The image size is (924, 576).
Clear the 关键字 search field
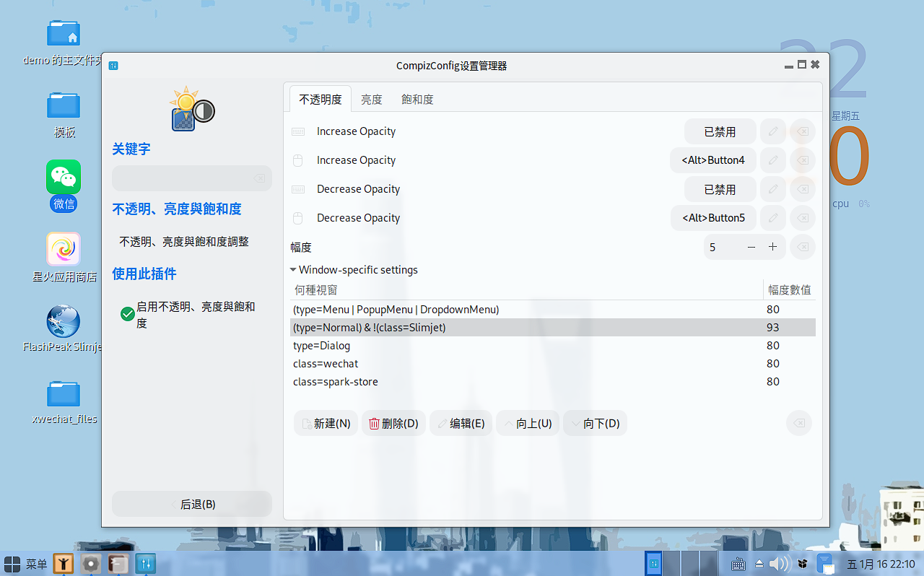point(259,178)
